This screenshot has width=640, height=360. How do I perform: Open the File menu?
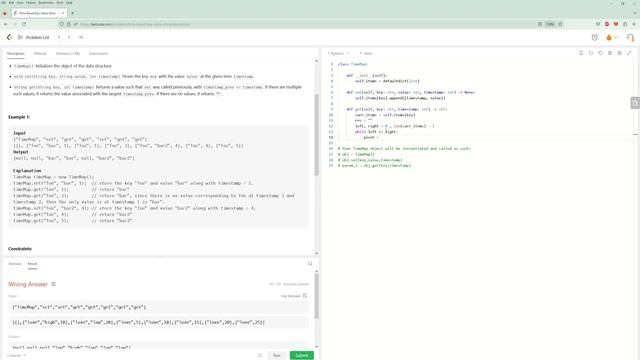tap(4, 2)
